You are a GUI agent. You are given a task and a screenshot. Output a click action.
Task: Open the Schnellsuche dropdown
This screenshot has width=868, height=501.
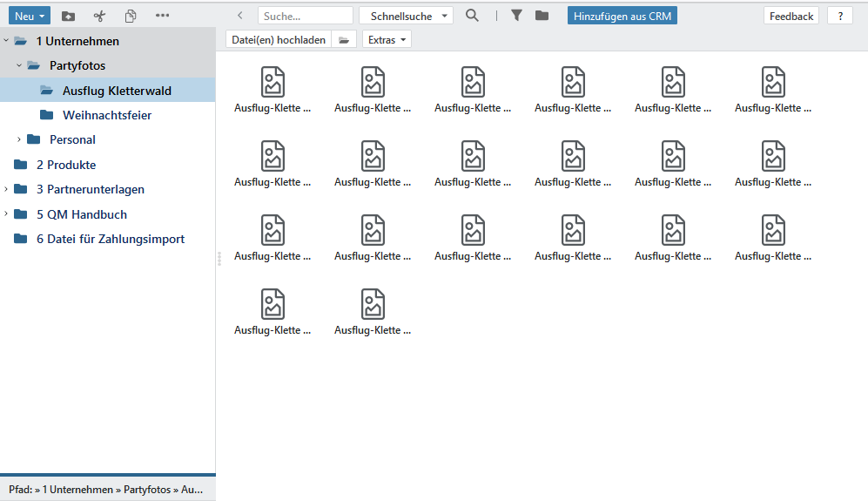click(406, 16)
